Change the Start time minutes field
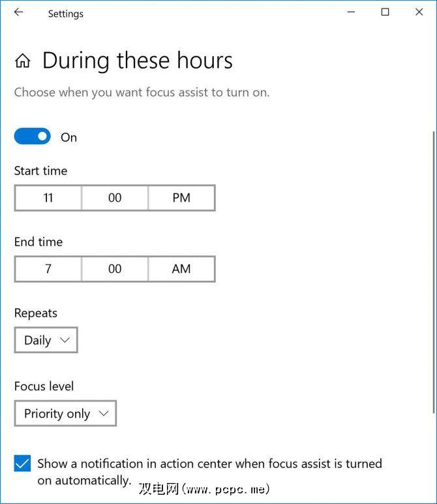The image size is (437, 504). (115, 198)
